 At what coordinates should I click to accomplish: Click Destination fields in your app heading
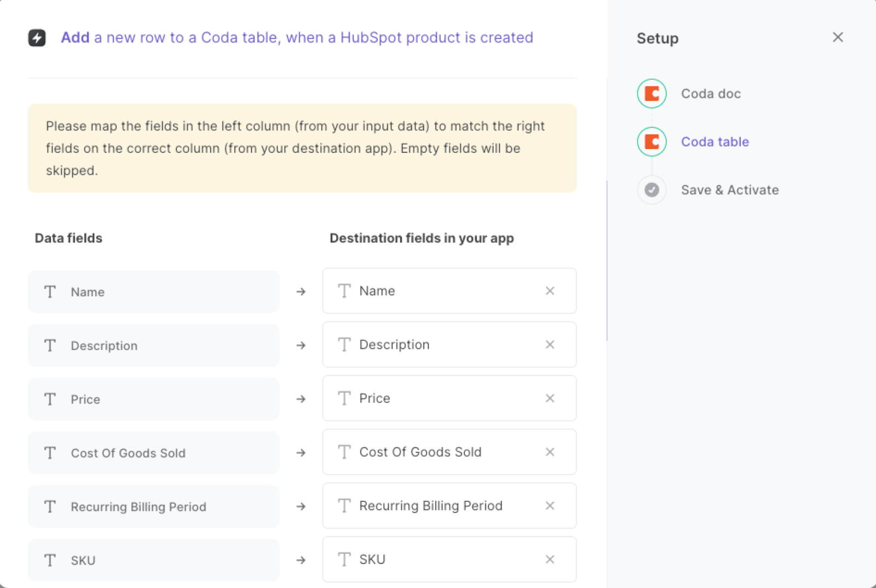coord(422,238)
